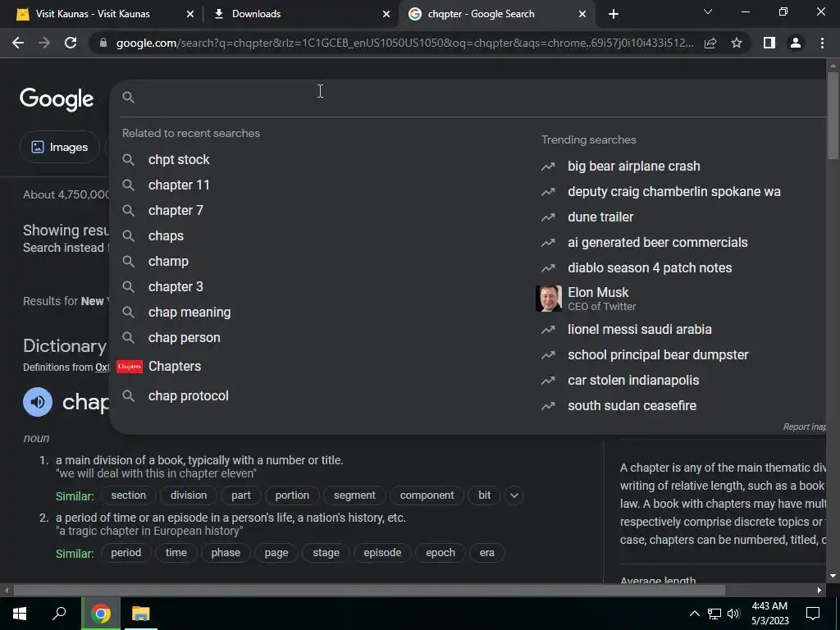Open trending 'south sudan ceasefire'

(x=632, y=405)
